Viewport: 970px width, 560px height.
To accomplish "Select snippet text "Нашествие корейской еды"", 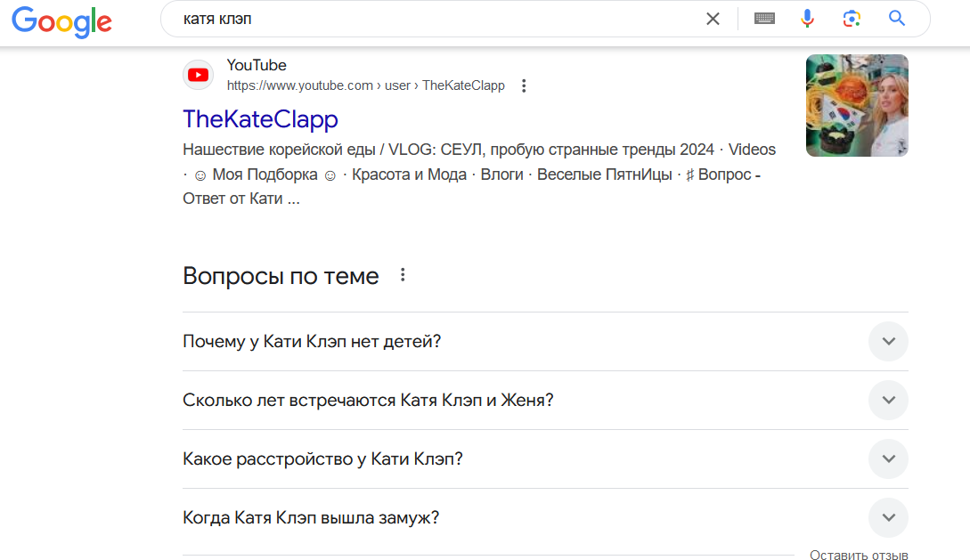I will point(279,150).
